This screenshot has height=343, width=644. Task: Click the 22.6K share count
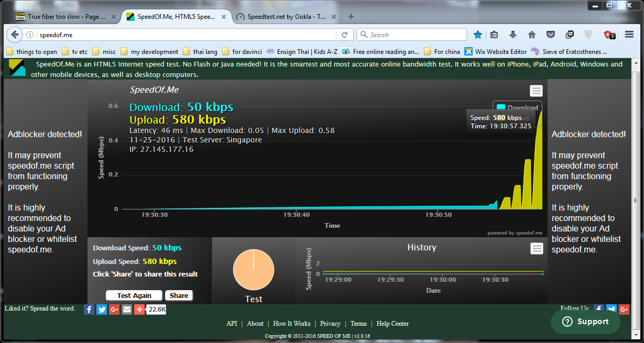click(157, 309)
